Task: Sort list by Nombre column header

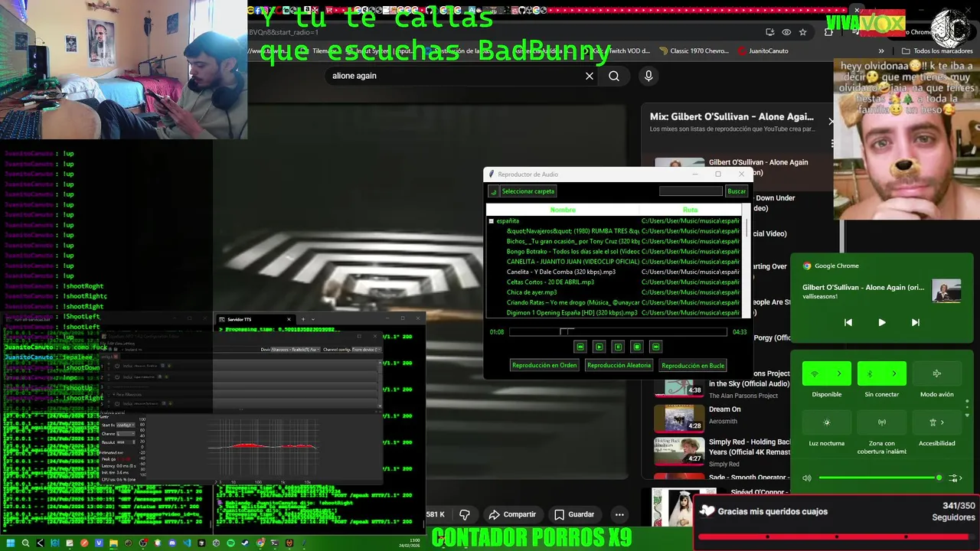Action: [x=563, y=210]
